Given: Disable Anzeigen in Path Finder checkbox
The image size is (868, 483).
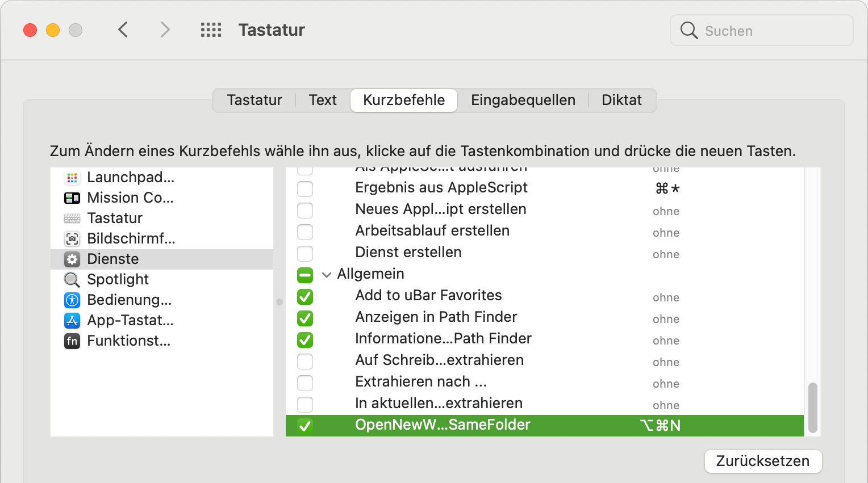Looking at the screenshot, I should point(305,318).
